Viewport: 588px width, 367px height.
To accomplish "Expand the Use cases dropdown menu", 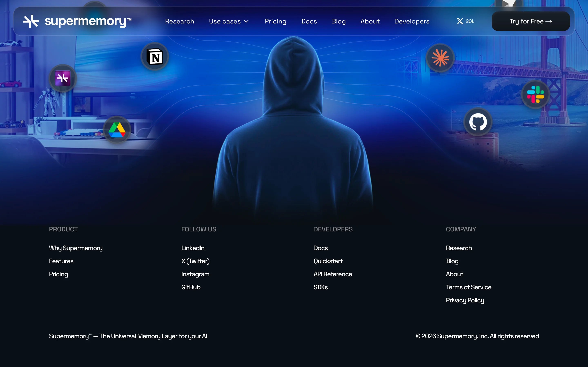I will click(229, 21).
